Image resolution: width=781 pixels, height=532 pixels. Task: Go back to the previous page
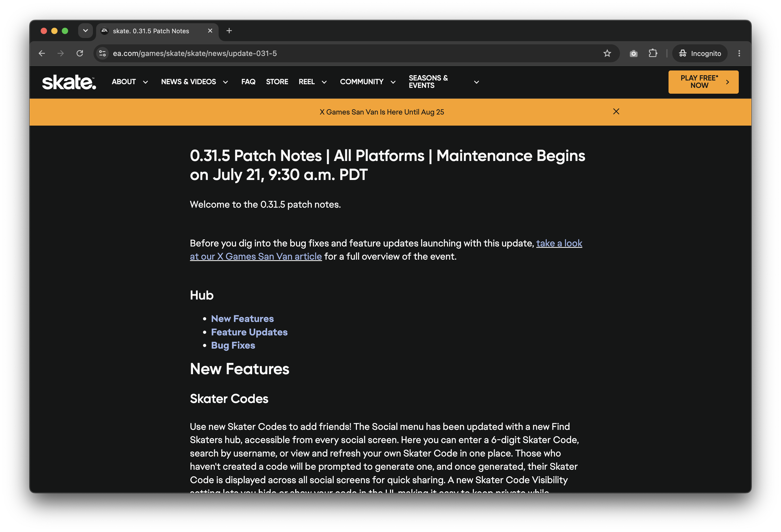(x=42, y=53)
